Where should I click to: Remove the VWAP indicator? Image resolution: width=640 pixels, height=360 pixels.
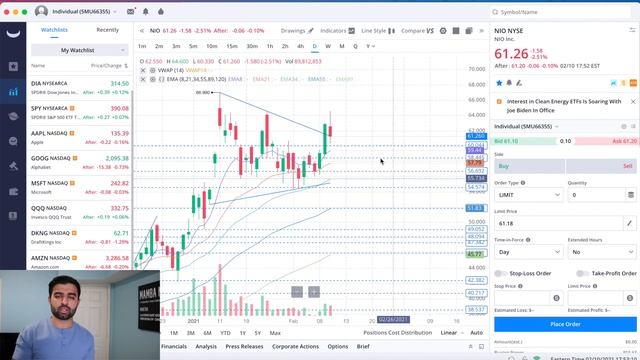(x=143, y=70)
